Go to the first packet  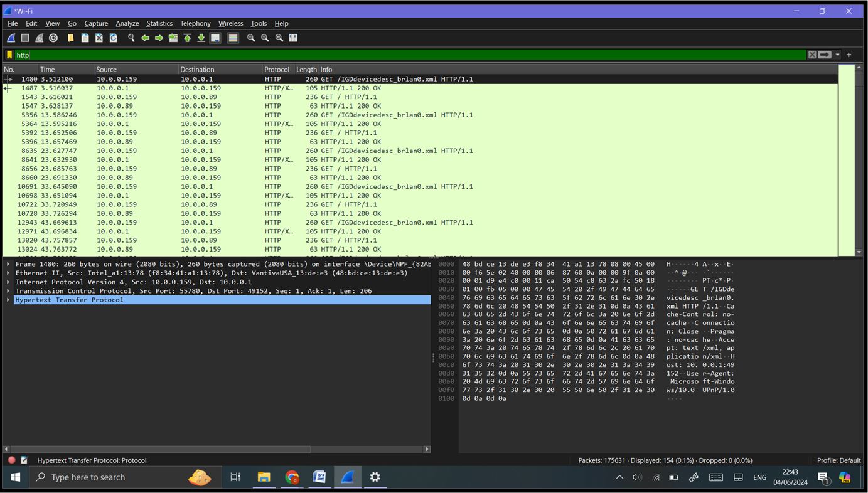click(188, 38)
